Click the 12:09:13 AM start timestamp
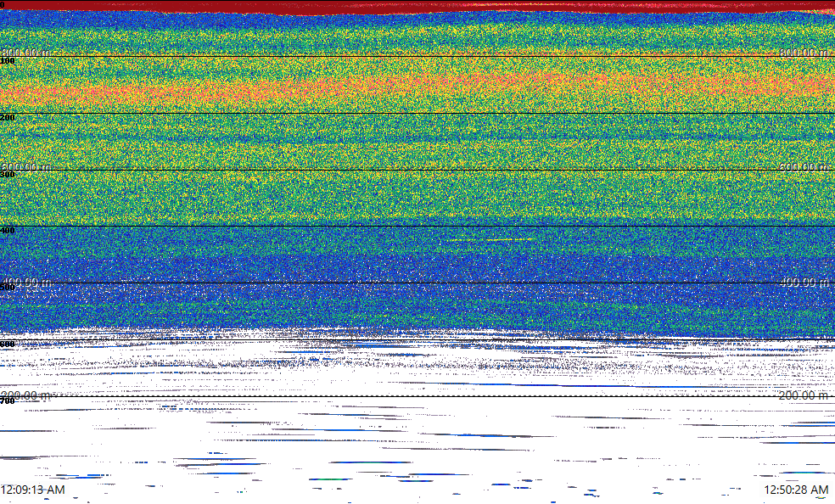 (x=33, y=490)
